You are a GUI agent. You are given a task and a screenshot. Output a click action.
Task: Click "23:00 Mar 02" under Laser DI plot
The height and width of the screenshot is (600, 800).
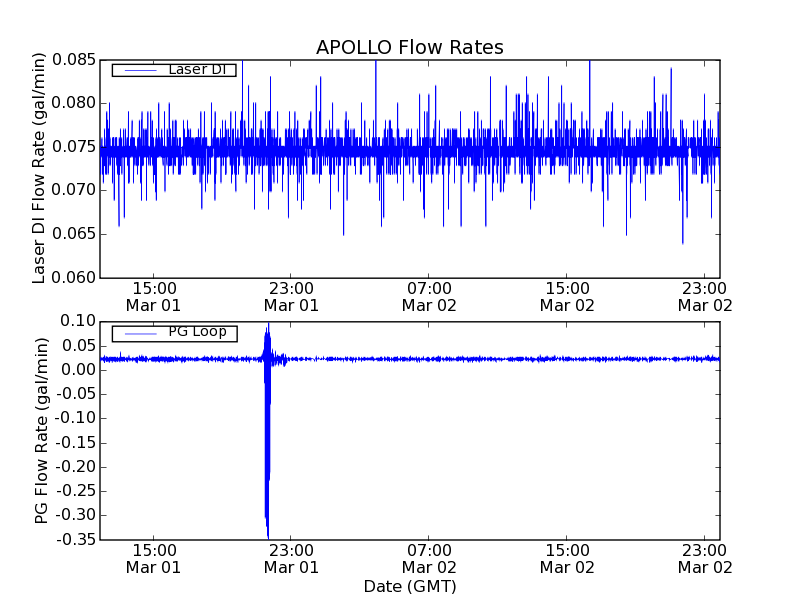pos(705,297)
